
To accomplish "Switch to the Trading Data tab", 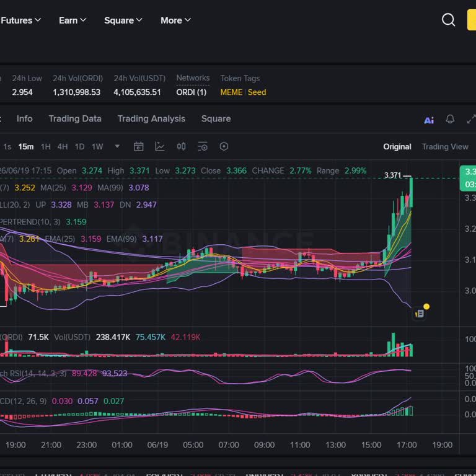I will pos(75,119).
